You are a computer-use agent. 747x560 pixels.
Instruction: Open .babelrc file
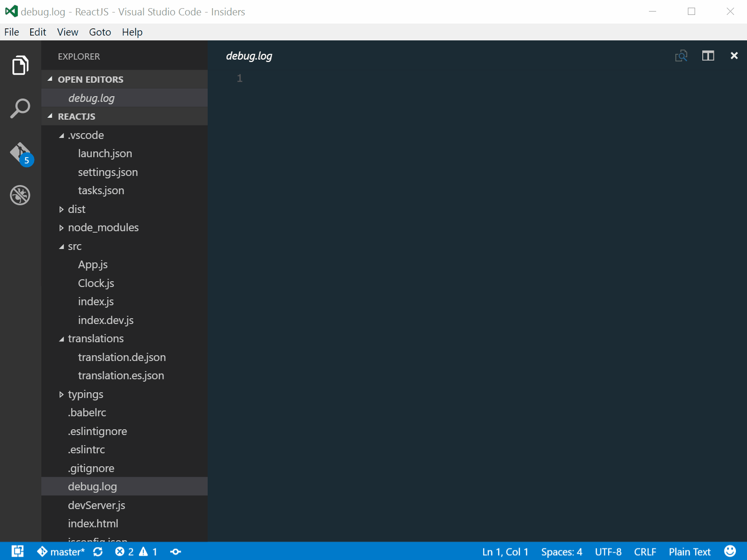[124, 412]
